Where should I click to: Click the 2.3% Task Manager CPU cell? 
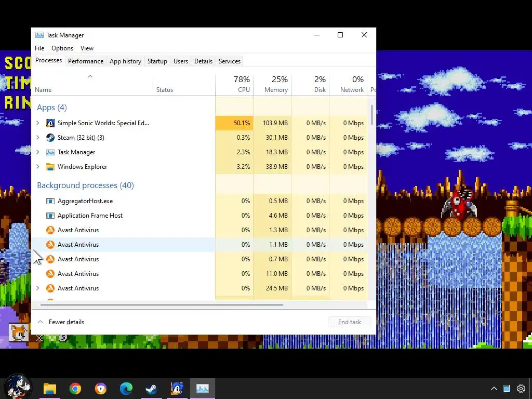[x=234, y=152]
